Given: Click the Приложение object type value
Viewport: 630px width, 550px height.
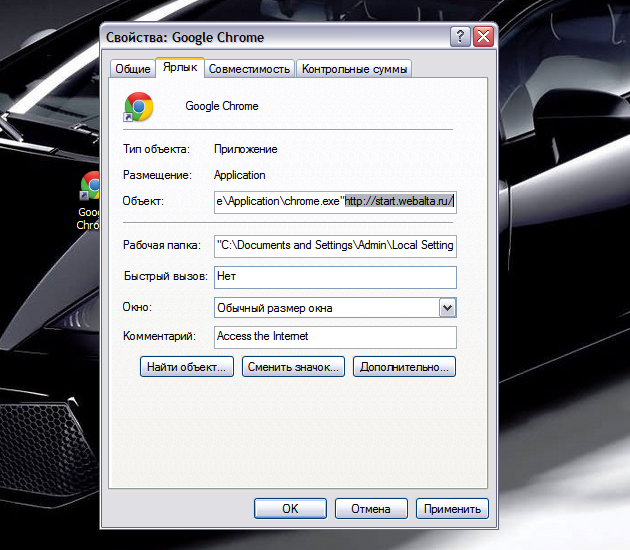Looking at the screenshot, I should tap(245, 149).
